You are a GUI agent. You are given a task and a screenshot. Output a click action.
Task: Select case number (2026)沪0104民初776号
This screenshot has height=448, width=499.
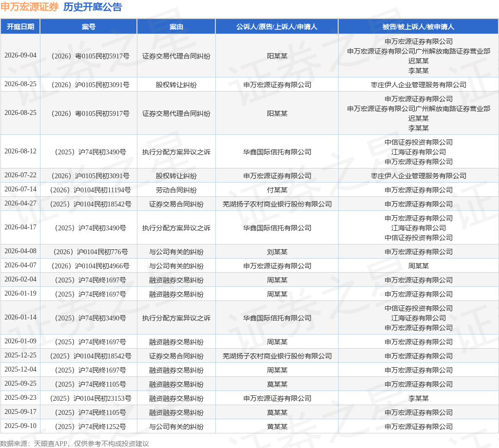tap(90, 252)
